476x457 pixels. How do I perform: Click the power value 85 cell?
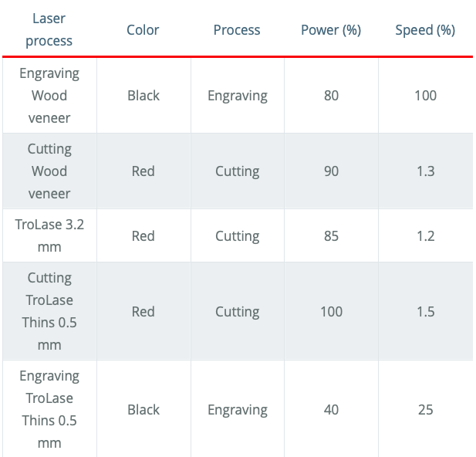pyautogui.click(x=331, y=236)
